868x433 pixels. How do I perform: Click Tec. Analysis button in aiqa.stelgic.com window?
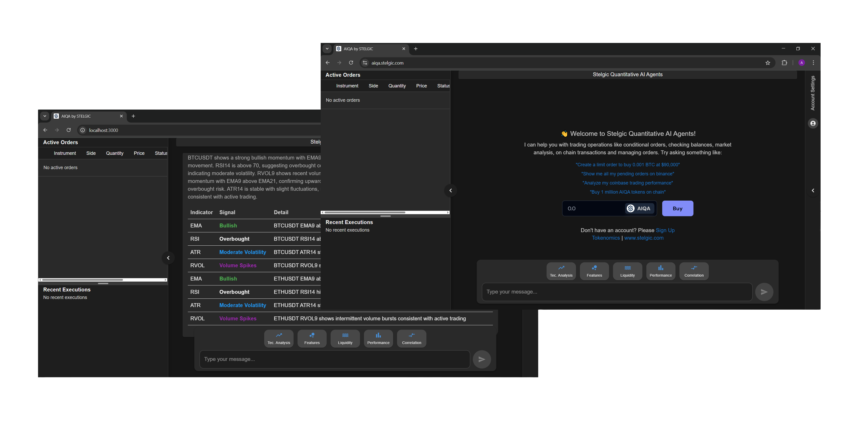point(561,271)
